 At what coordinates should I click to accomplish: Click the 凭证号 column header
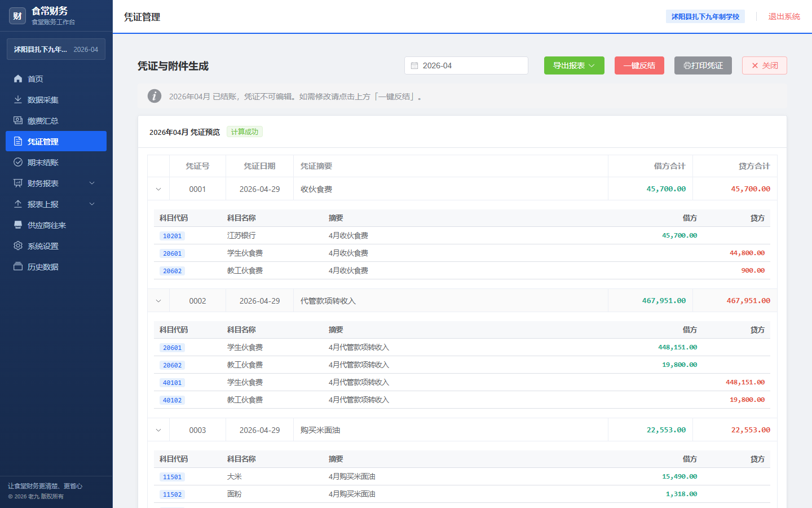click(x=197, y=166)
